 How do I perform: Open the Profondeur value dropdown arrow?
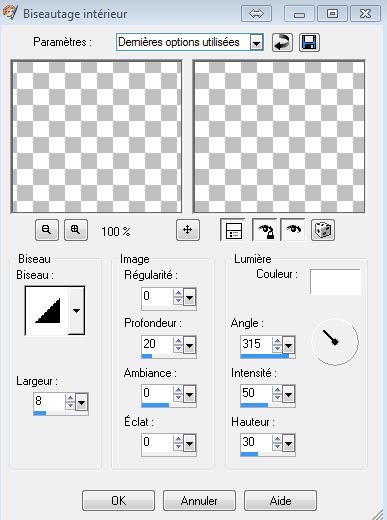point(189,345)
